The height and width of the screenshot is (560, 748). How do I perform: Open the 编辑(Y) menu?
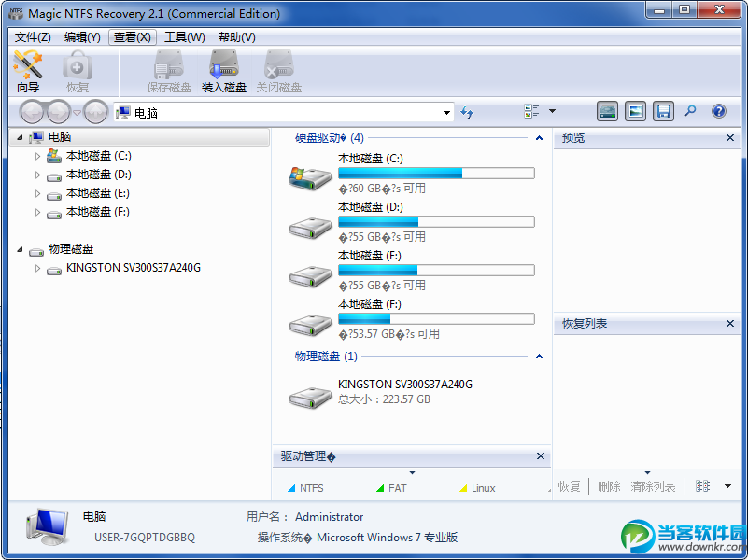point(82,37)
